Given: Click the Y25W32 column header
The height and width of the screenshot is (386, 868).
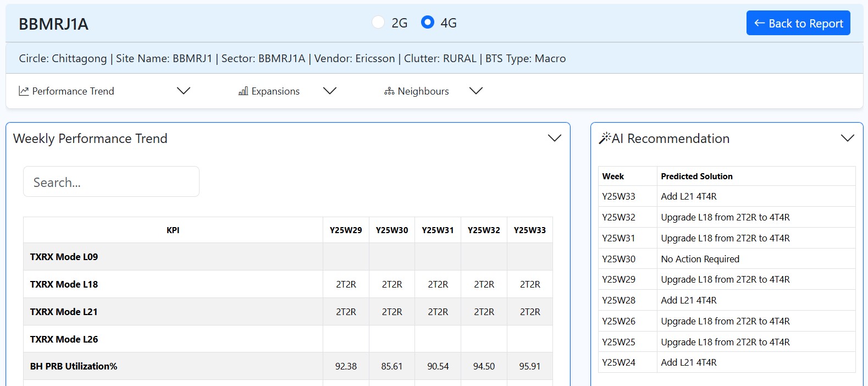Looking at the screenshot, I should (484, 230).
